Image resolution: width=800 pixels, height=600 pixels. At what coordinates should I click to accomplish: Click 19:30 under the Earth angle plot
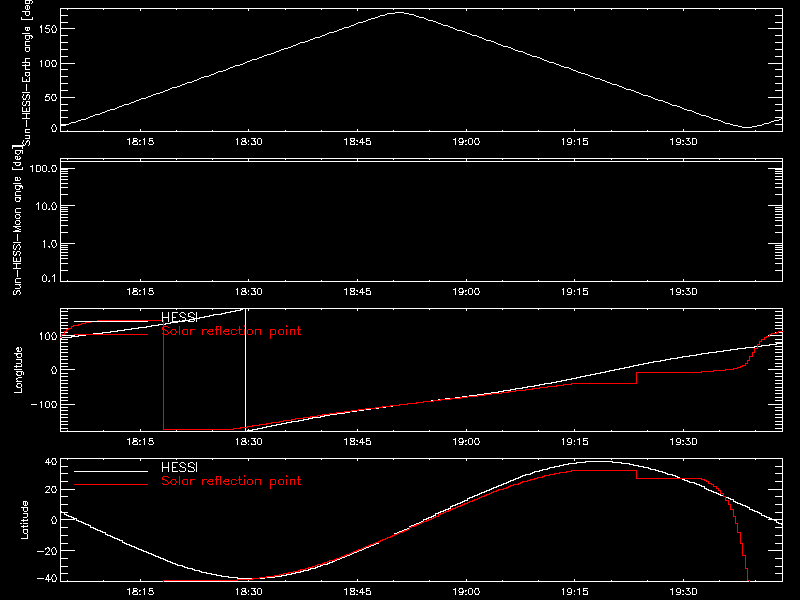[x=684, y=142]
